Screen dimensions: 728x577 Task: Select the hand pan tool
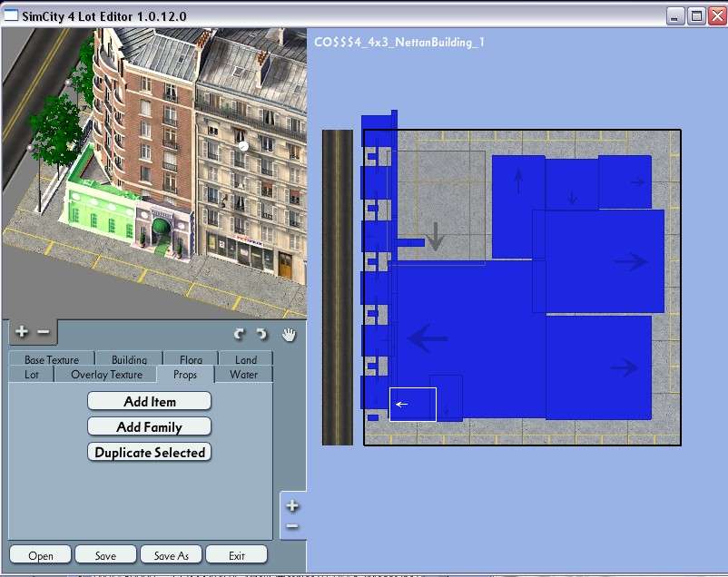click(x=289, y=334)
